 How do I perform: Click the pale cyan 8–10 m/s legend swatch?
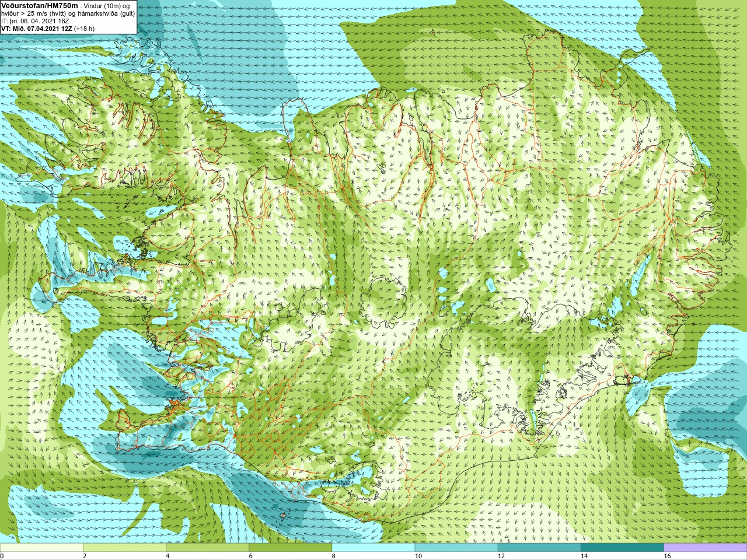click(x=373, y=548)
